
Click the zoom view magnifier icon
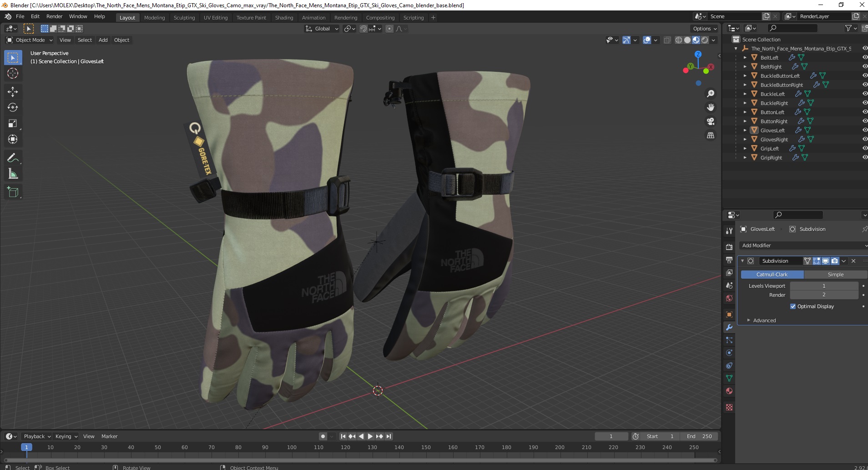710,94
